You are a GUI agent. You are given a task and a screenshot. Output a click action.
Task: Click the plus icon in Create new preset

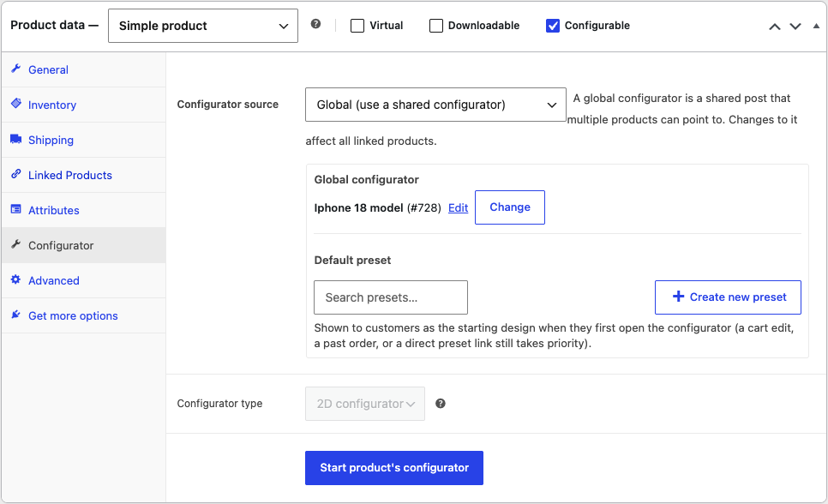678,297
